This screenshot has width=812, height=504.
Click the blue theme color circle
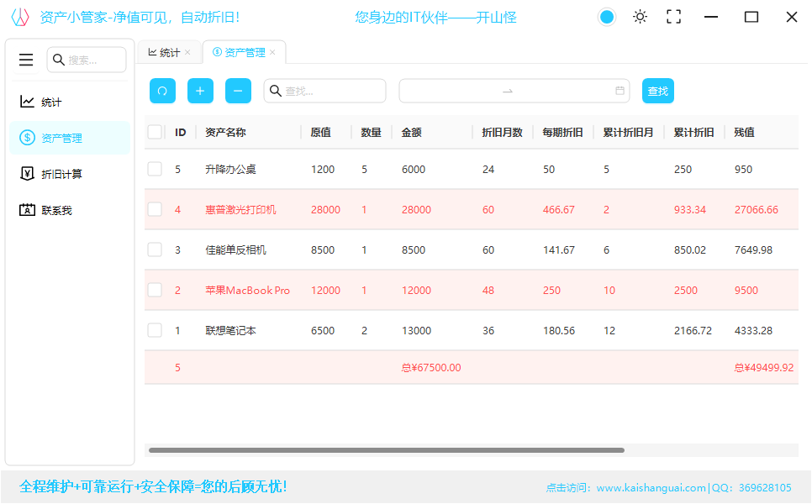click(x=607, y=17)
